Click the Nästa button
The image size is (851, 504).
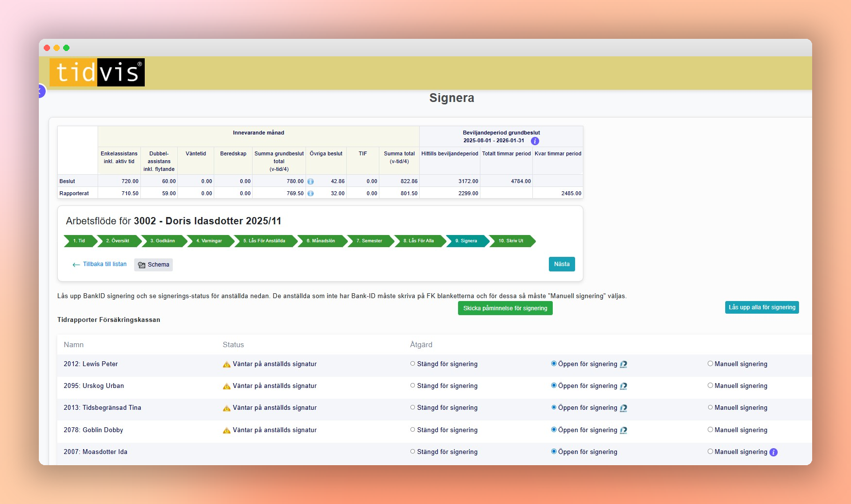(x=562, y=264)
